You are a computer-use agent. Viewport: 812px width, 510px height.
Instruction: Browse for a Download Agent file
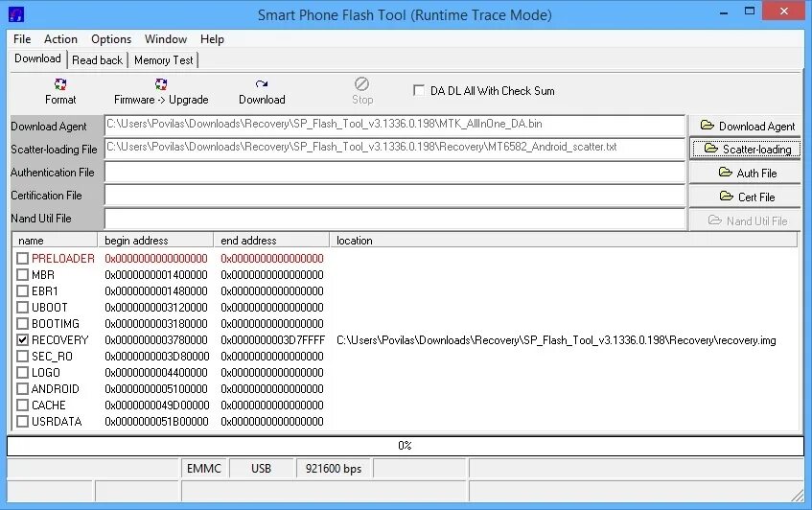tap(745, 126)
